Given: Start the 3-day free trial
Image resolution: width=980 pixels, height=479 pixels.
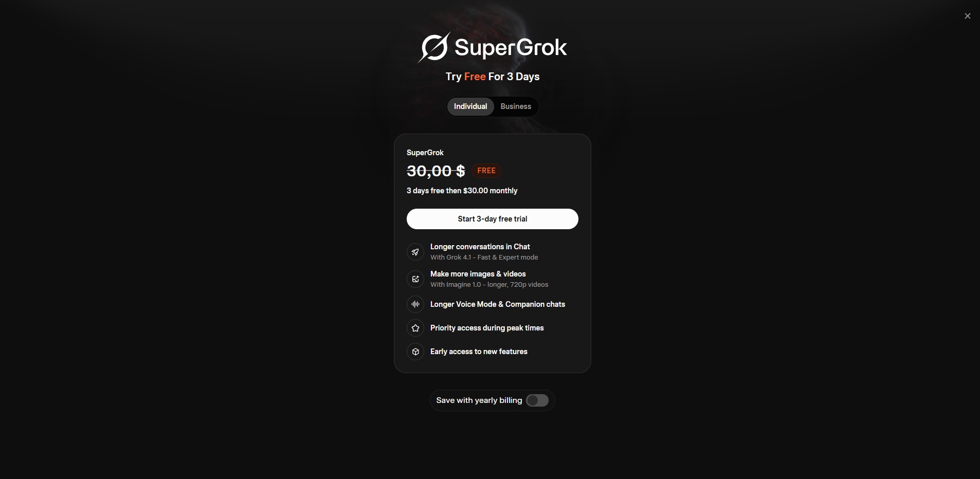Looking at the screenshot, I should point(492,219).
